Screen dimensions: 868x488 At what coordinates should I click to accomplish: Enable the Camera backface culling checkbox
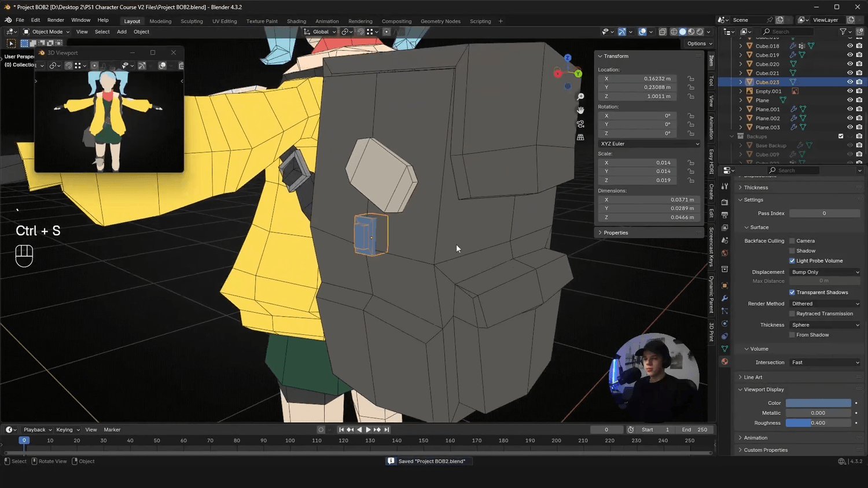click(x=792, y=241)
